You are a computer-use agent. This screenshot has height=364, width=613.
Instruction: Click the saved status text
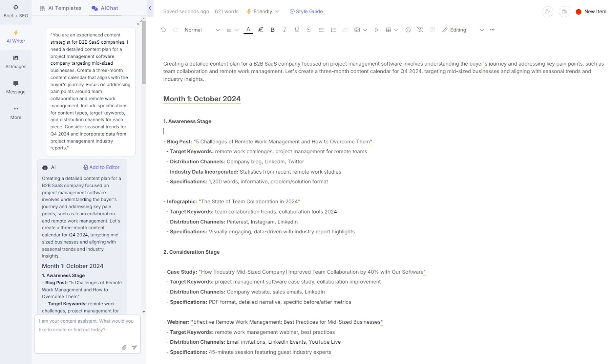pyautogui.click(x=186, y=11)
